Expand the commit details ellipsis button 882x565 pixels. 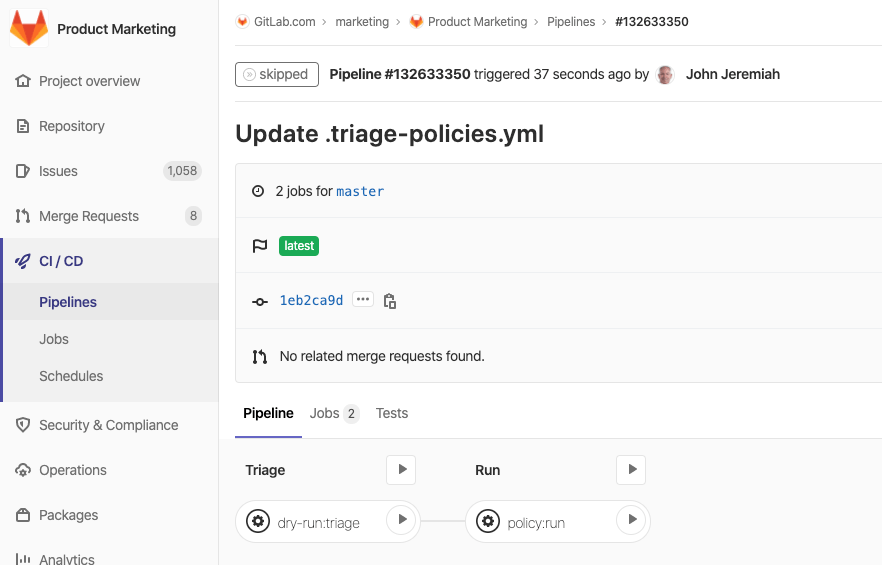(362, 300)
